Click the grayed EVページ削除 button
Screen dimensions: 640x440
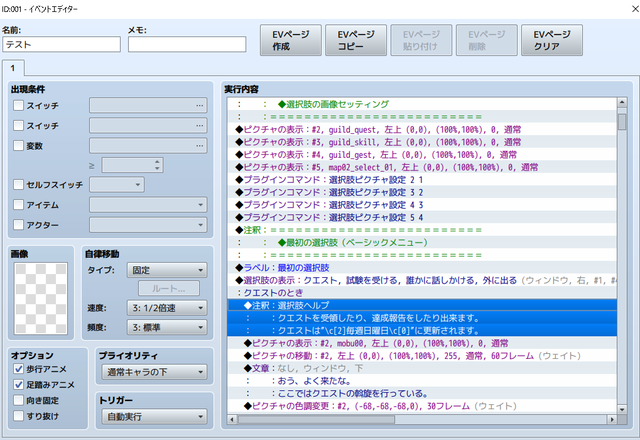[487, 40]
